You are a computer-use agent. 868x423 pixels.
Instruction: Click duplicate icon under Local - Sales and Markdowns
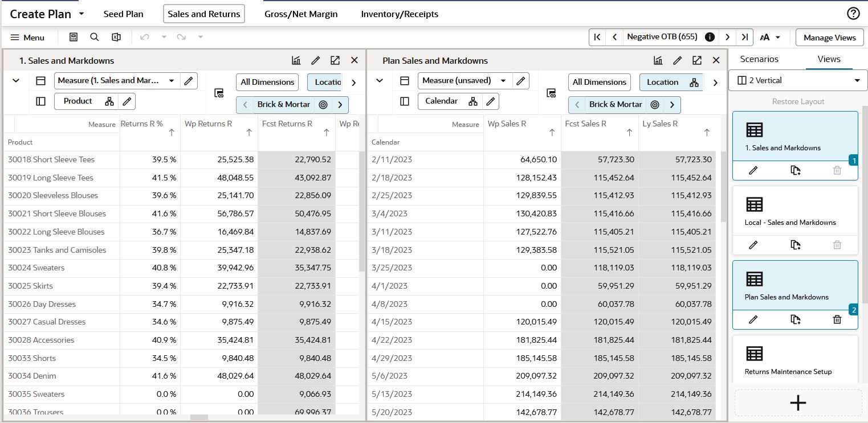point(796,245)
